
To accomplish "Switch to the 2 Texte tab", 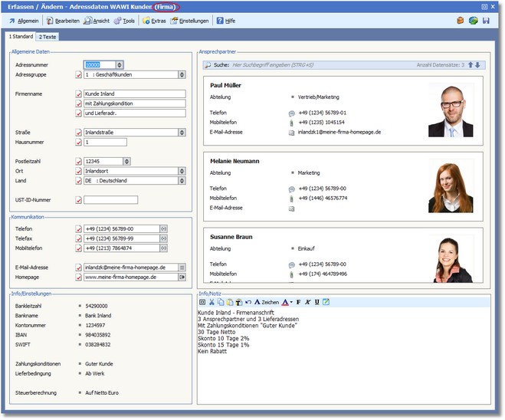I will [x=48, y=37].
